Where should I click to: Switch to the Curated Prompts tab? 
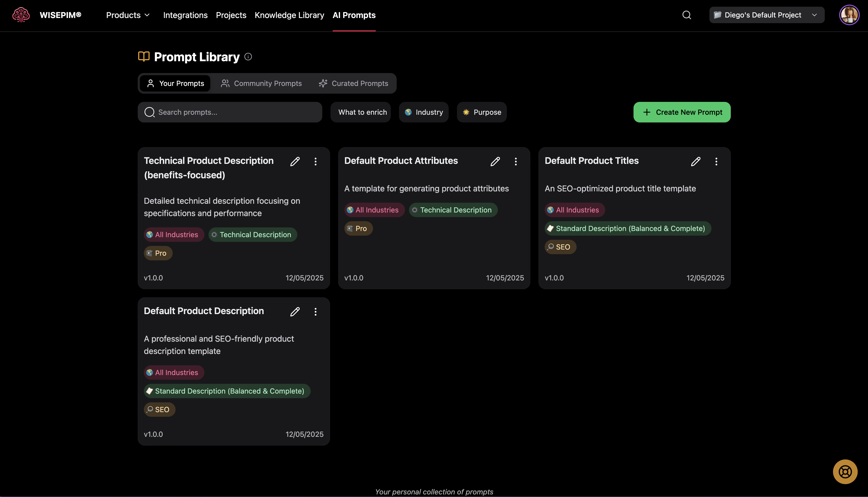tap(353, 83)
